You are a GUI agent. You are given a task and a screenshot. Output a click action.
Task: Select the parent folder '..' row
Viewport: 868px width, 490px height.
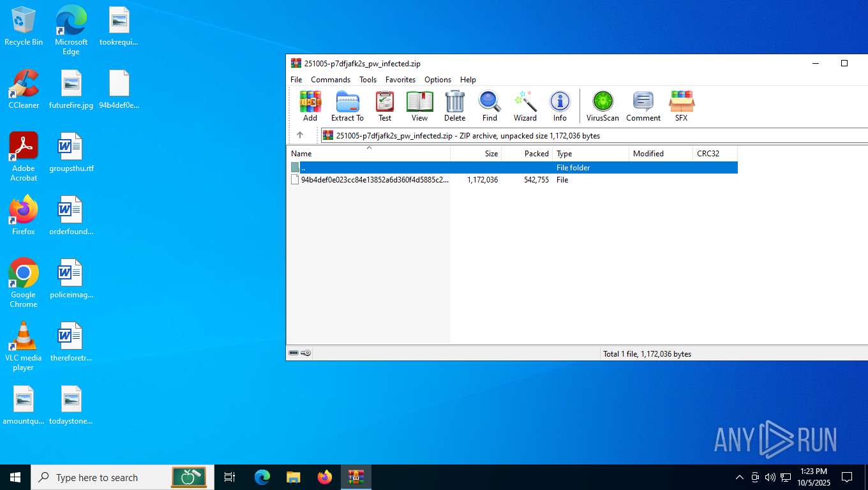(x=513, y=167)
